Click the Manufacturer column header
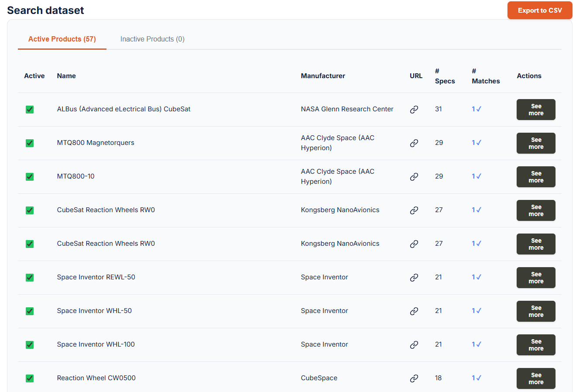 pos(323,76)
